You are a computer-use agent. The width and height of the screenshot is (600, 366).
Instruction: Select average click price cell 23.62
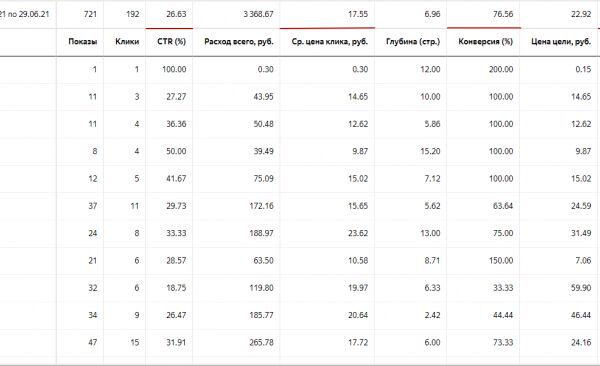pyautogui.click(x=358, y=233)
